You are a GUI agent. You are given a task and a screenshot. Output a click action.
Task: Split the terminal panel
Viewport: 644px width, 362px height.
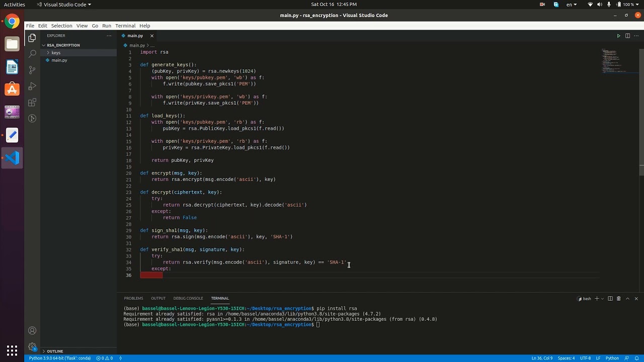(x=610, y=299)
